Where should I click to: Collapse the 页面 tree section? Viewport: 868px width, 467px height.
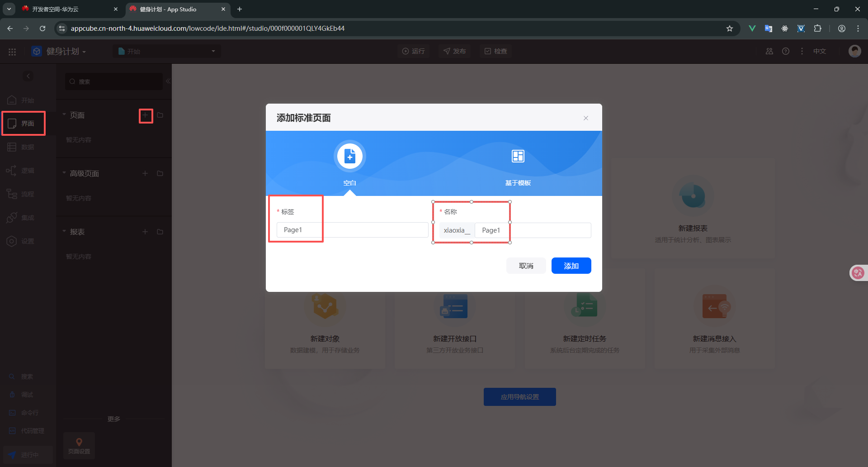tap(64, 115)
